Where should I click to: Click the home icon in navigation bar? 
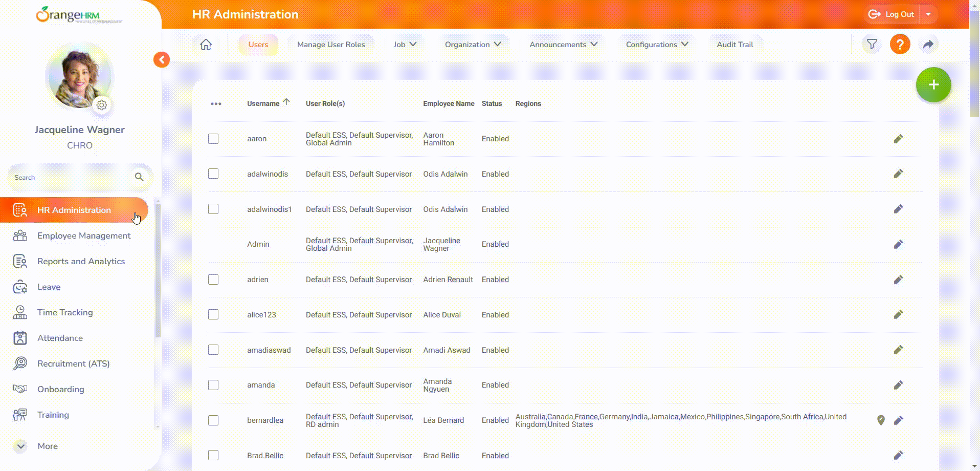pyautogui.click(x=206, y=45)
